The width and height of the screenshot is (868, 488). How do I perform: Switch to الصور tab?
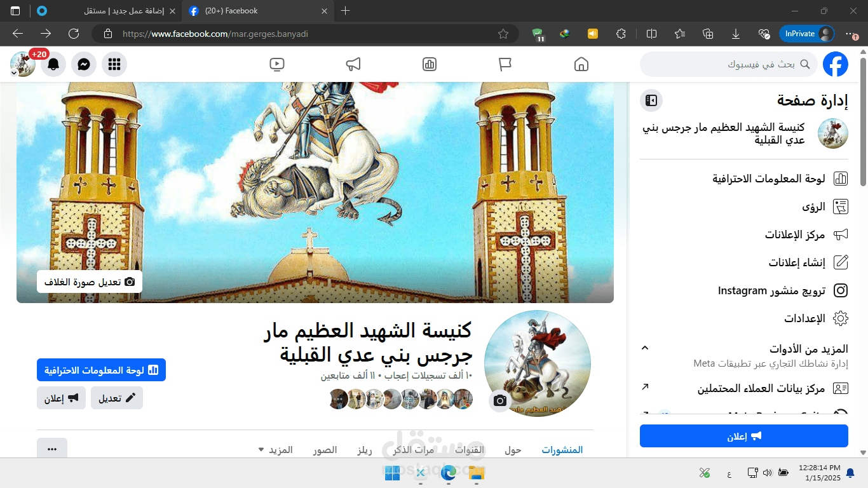(325, 450)
